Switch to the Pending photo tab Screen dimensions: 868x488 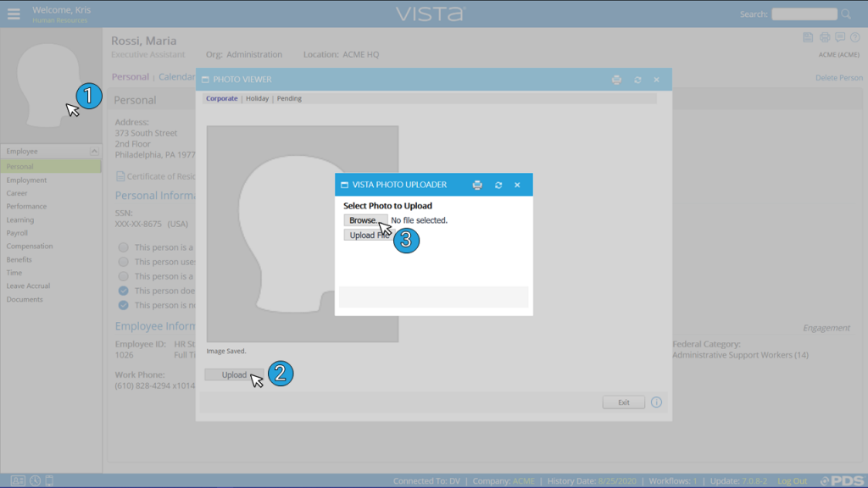tap(289, 98)
